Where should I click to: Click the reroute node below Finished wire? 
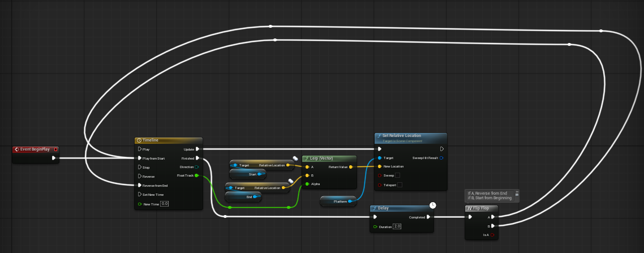tap(225, 216)
